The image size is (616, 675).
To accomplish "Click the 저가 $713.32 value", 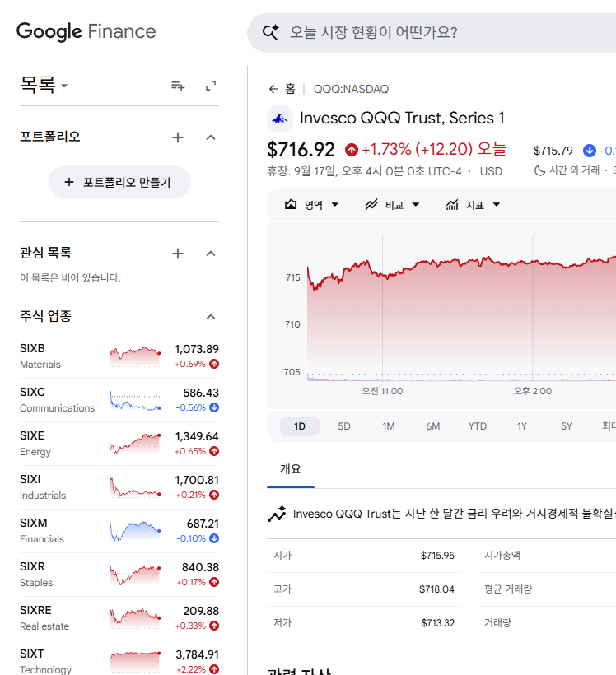I will (437, 623).
